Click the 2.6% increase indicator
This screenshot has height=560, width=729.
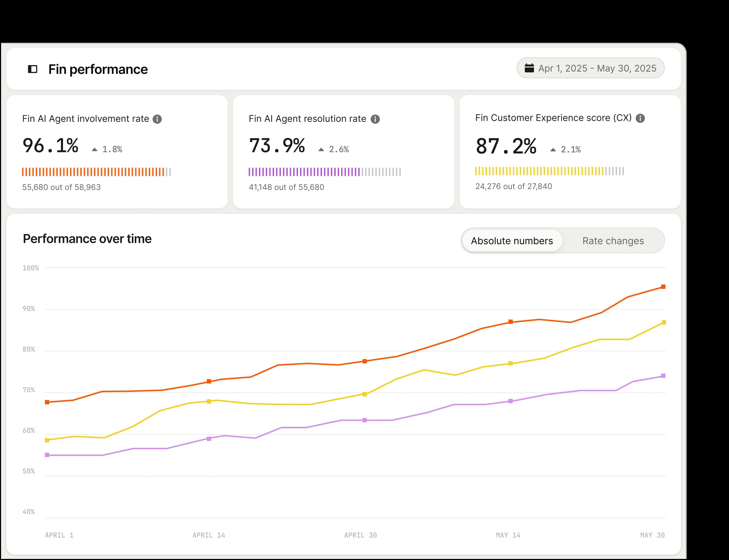coord(334,149)
